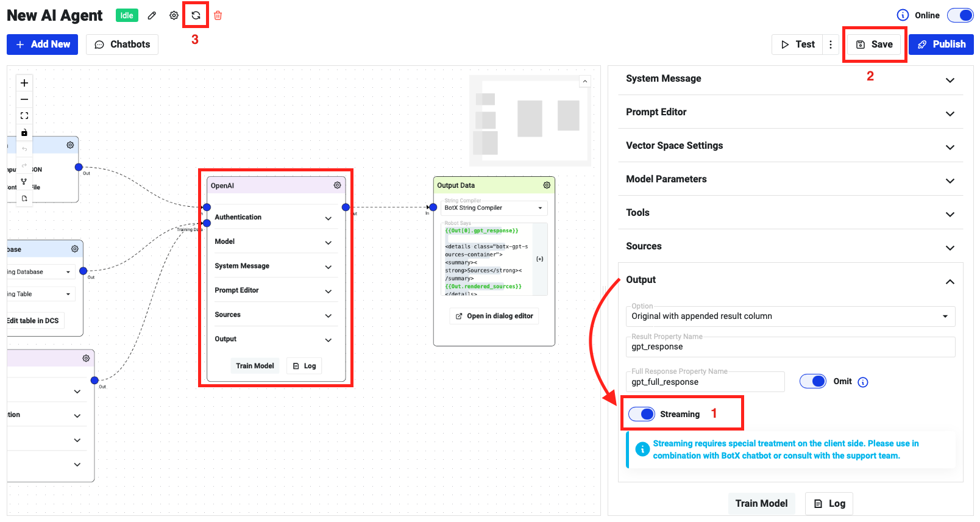Click the redo arrow in canvas toolbar
The height and width of the screenshot is (522, 980).
pyautogui.click(x=24, y=165)
